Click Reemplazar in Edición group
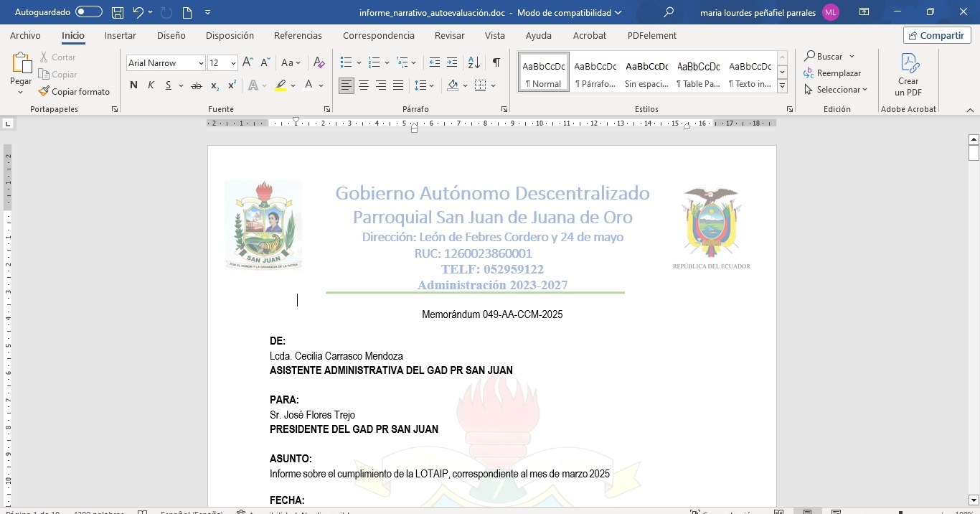Viewport: 980px width, 514px height. point(832,73)
